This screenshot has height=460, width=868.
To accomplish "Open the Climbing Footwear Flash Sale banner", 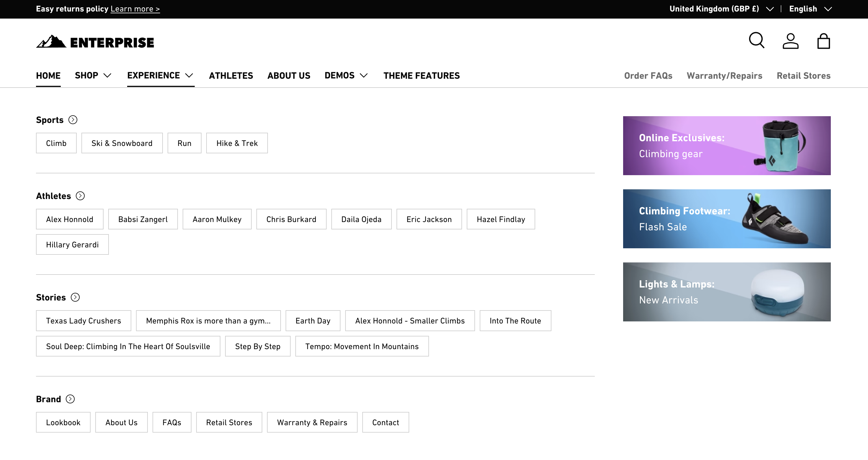I will 726,218.
